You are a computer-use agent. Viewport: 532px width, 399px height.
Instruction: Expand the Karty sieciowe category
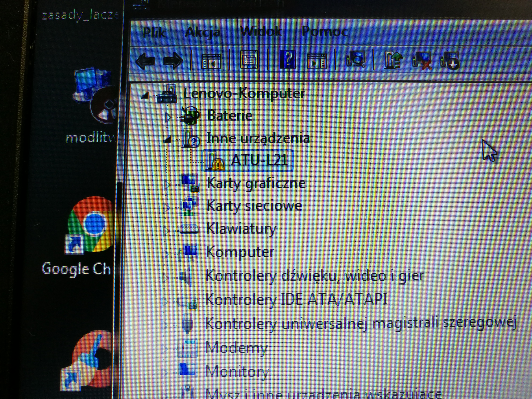(166, 208)
